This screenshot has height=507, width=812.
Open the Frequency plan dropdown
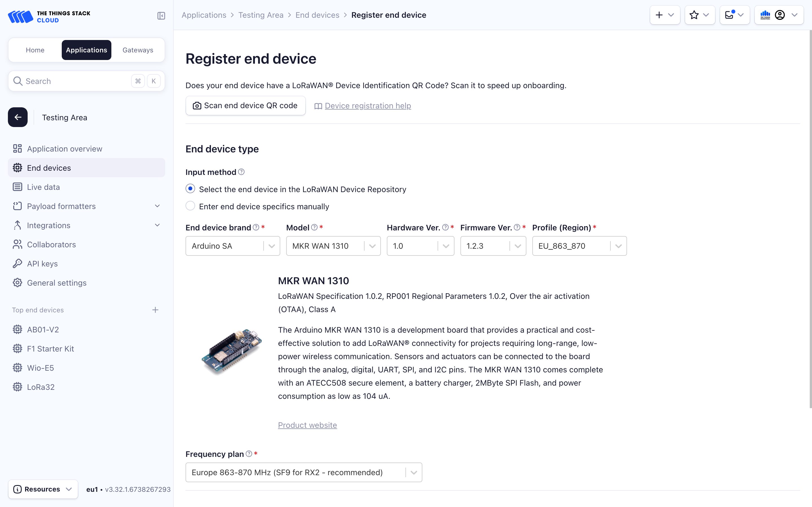pos(303,472)
